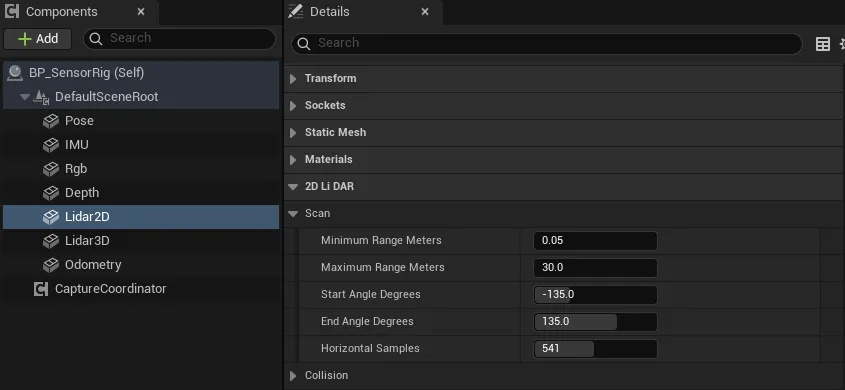Click the Add component button
Image resolution: width=845 pixels, height=390 pixels.
38,39
